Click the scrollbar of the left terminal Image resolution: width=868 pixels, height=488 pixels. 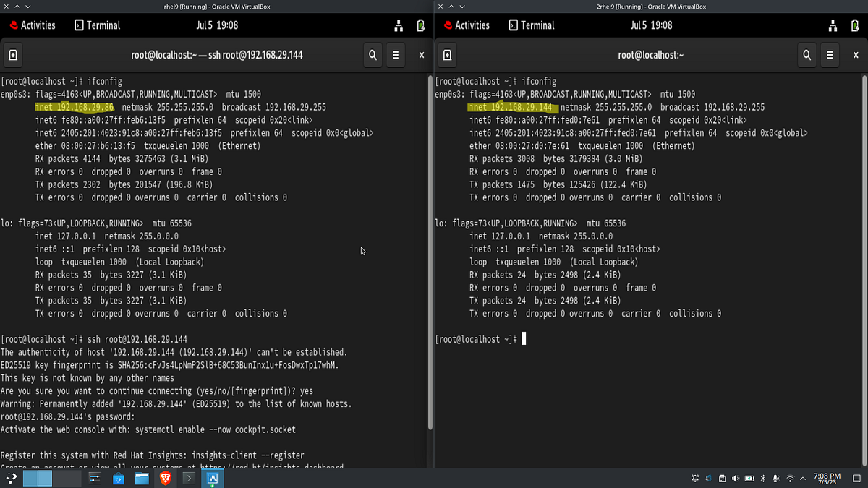click(x=430, y=253)
